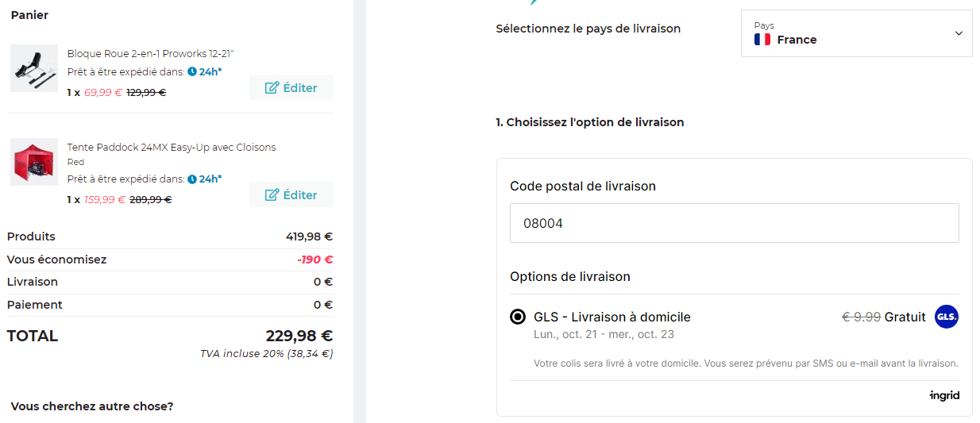The width and height of the screenshot is (980, 423).
Task: Click the ingrid logo in delivery box
Action: (944, 395)
